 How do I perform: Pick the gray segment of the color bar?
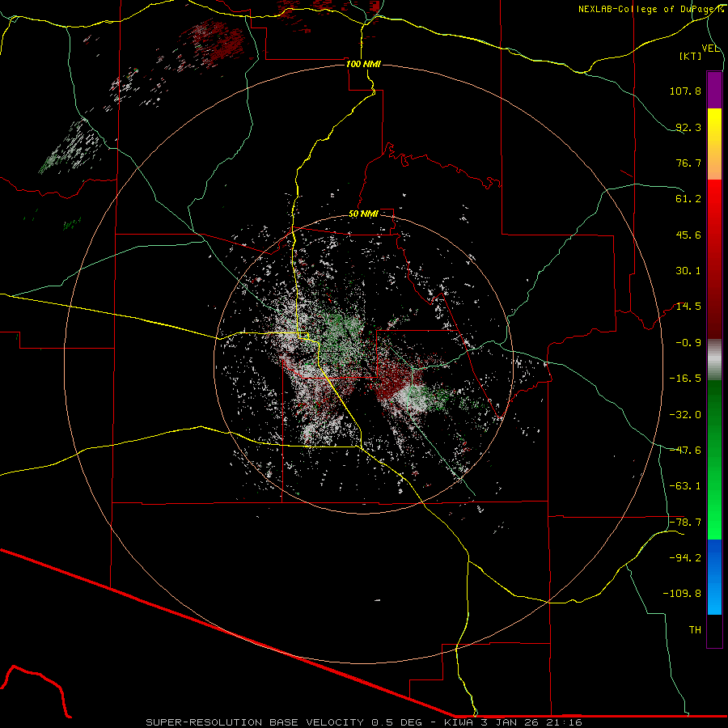(714, 359)
